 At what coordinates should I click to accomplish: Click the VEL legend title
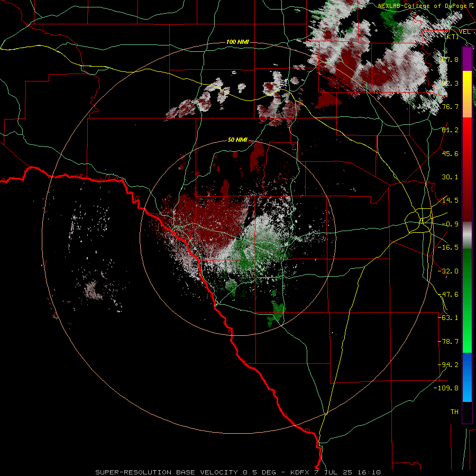(464, 32)
